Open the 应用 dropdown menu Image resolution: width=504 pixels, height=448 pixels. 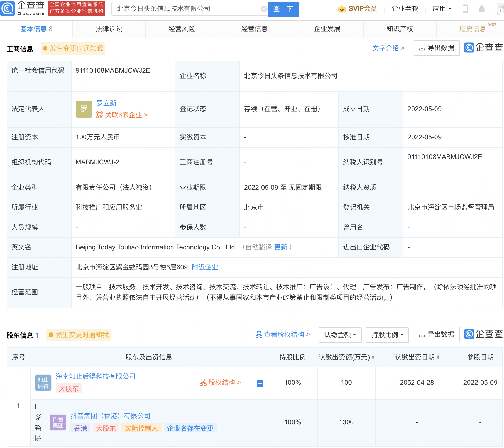pyautogui.click(x=442, y=9)
